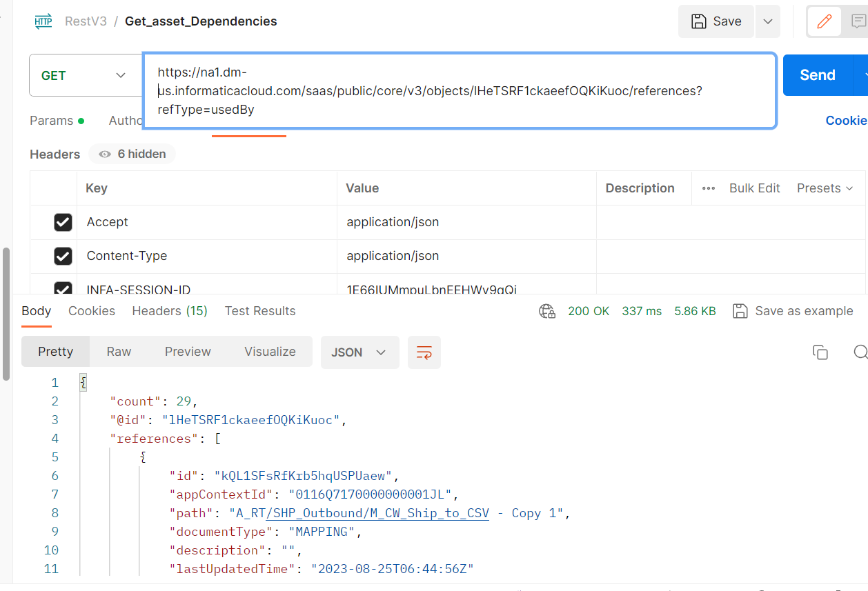Toggle the wrap lines icon
868x591 pixels.
click(x=424, y=352)
